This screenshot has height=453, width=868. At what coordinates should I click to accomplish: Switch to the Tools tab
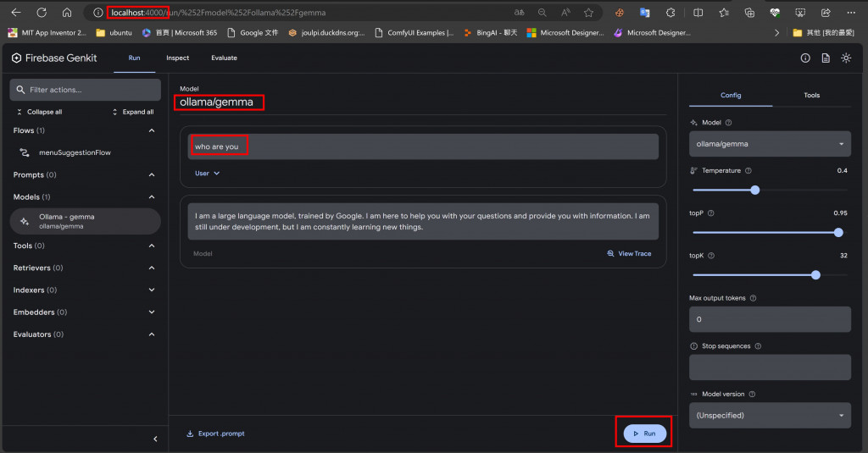(x=811, y=95)
